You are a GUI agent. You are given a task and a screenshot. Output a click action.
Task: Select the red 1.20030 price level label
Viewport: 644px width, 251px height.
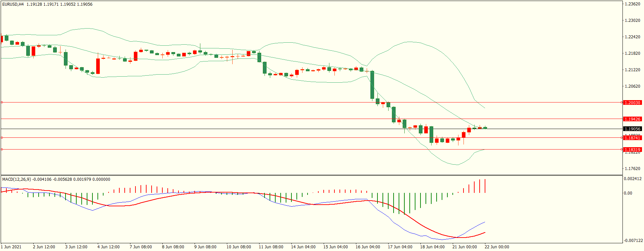[x=632, y=102]
